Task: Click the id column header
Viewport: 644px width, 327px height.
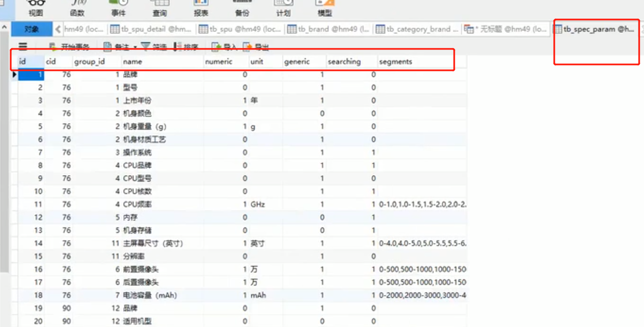Action: (x=31, y=61)
